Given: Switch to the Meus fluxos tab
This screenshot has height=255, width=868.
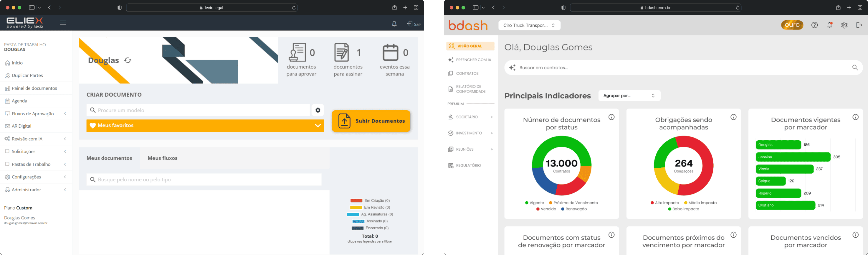Looking at the screenshot, I should point(162,158).
